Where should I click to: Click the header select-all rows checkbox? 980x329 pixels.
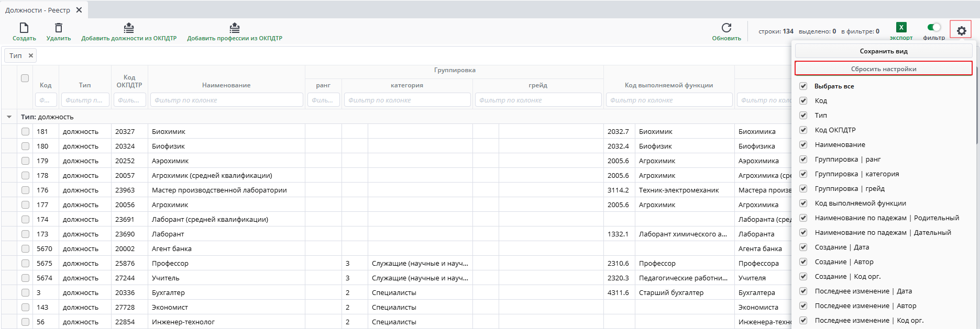point(25,78)
